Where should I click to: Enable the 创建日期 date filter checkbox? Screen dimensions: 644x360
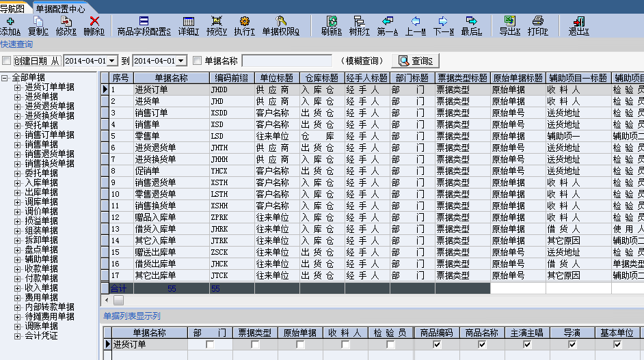point(7,61)
